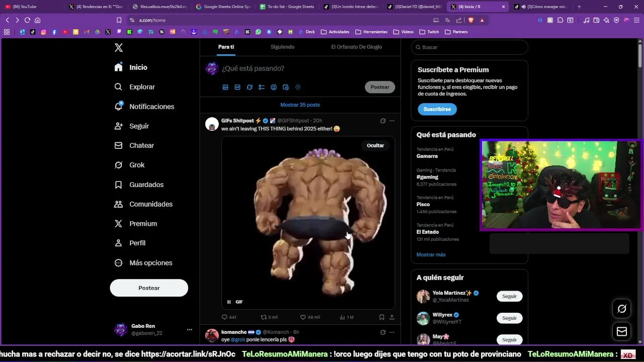Image resolution: width=644 pixels, height=362 pixels.
Task: Click browser address bar x.com/home
Action: 152,20
